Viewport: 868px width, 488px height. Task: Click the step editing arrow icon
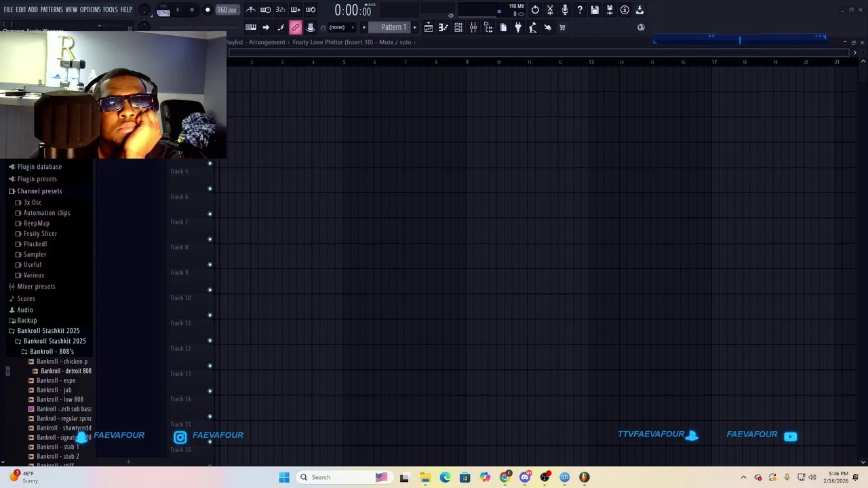[x=266, y=27]
